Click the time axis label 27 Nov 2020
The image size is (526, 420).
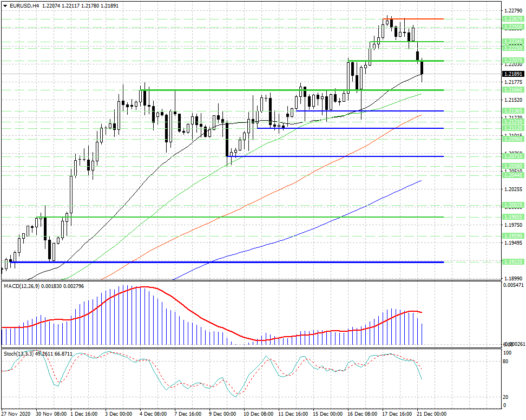pyautogui.click(x=16, y=414)
